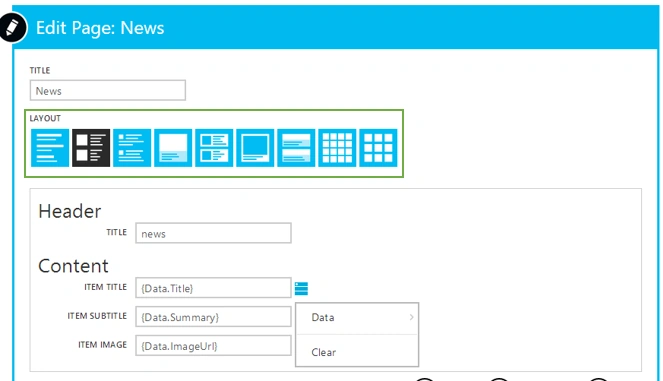Select the plain text list layout
This screenshot has width=663, height=381.
[50, 148]
